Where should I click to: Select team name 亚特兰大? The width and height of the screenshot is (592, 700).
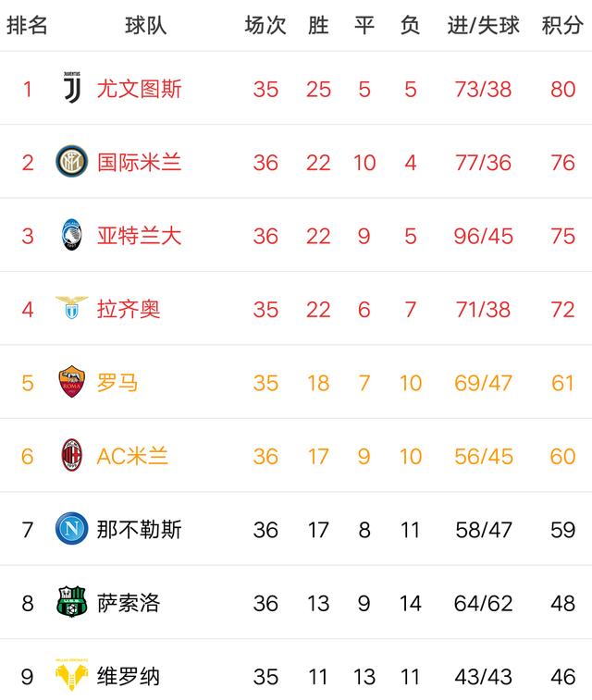[x=139, y=236]
